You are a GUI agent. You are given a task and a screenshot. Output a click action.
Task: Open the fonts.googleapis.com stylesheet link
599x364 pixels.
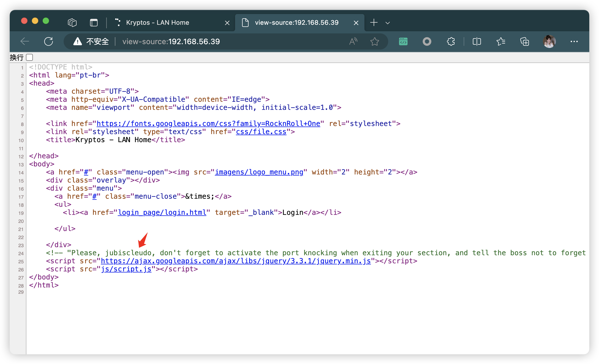click(208, 124)
